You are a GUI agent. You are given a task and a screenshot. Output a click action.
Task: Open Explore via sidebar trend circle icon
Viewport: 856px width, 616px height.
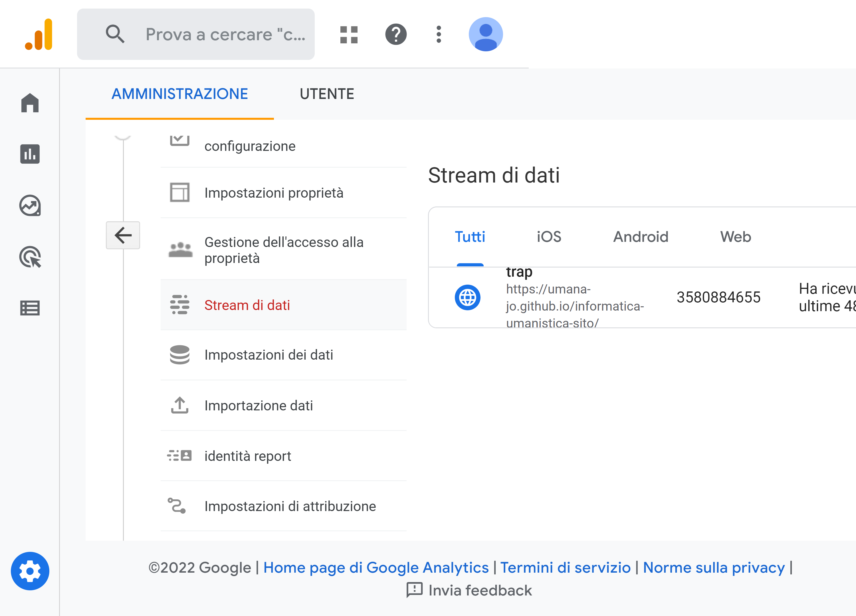click(x=30, y=206)
